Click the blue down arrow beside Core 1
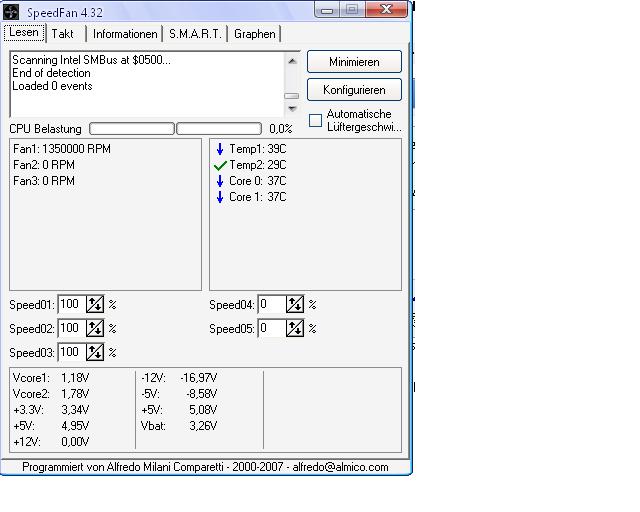This screenshot has height=512, width=640. pos(220,197)
